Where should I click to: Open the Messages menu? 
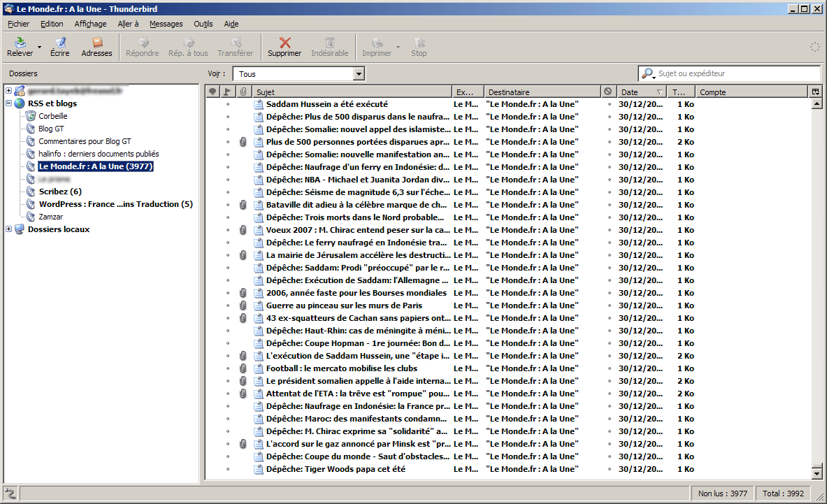(x=166, y=24)
